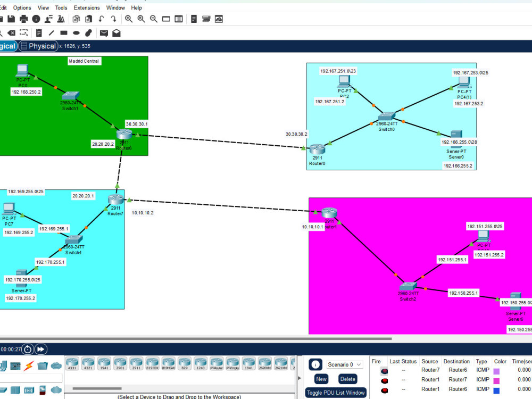Select the 4331 router model icon
This screenshot has height=399, width=532.
(x=71, y=364)
